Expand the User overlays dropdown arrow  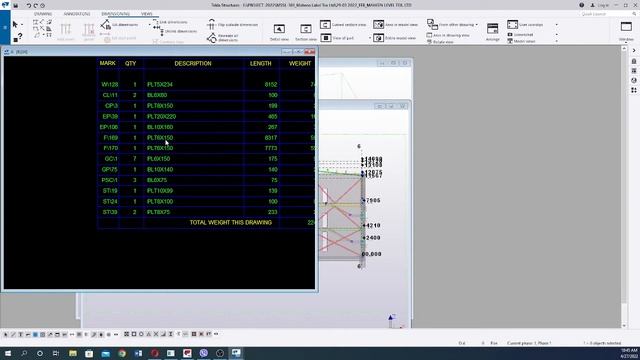557,25
